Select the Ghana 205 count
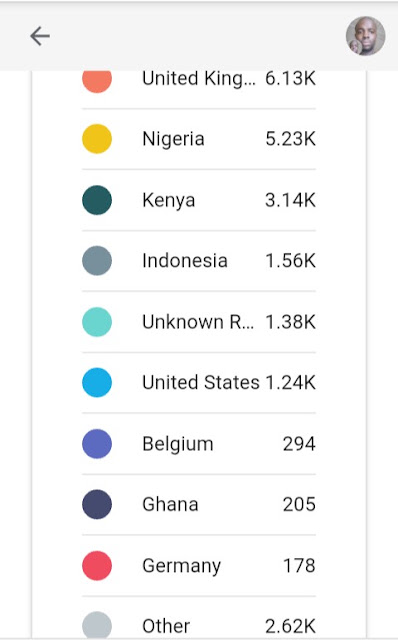Image resolution: width=398 pixels, height=640 pixels. [299, 504]
